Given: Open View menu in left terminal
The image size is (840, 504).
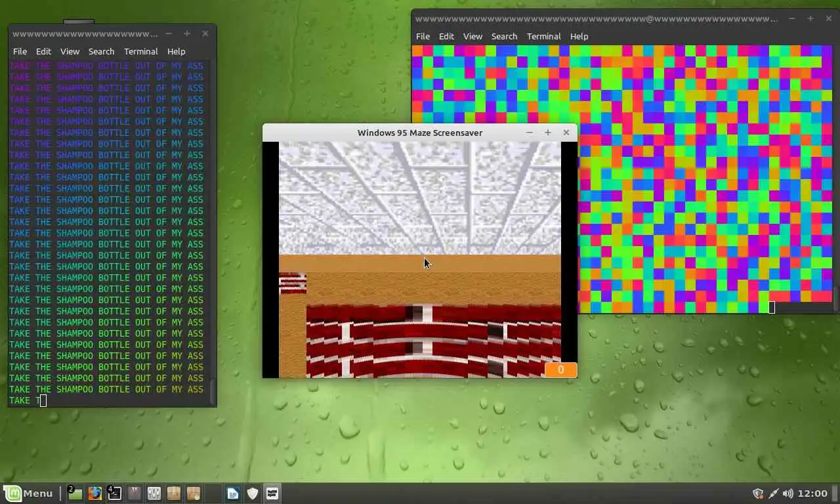Looking at the screenshot, I should (x=70, y=51).
